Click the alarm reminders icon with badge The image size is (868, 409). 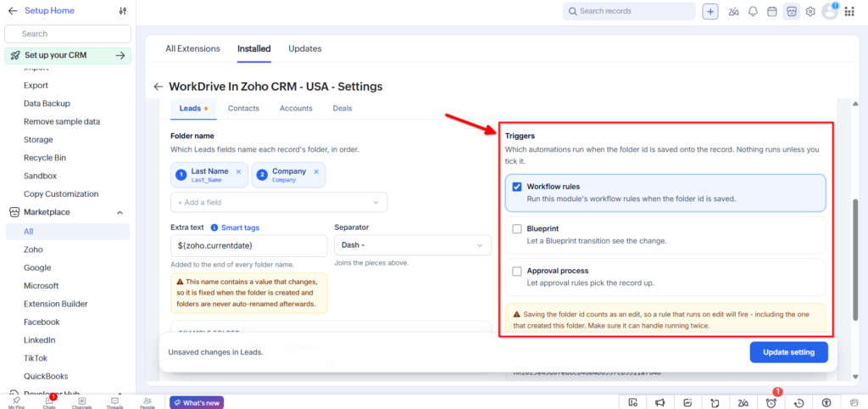[771, 403]
